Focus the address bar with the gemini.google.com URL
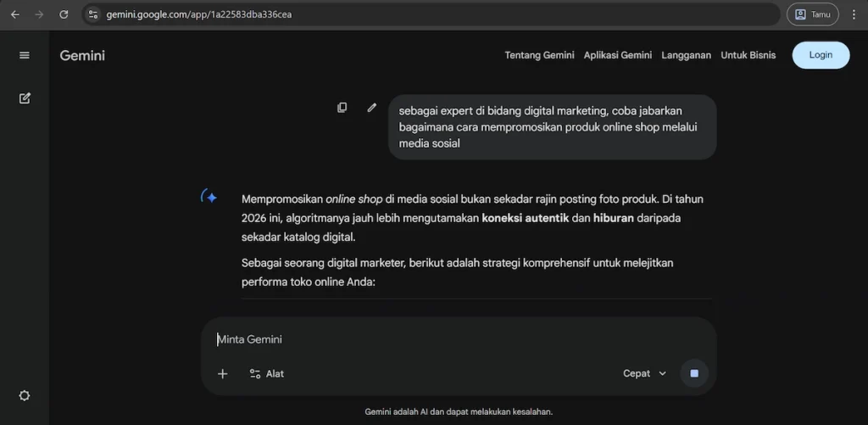 [x=431, y=14]
